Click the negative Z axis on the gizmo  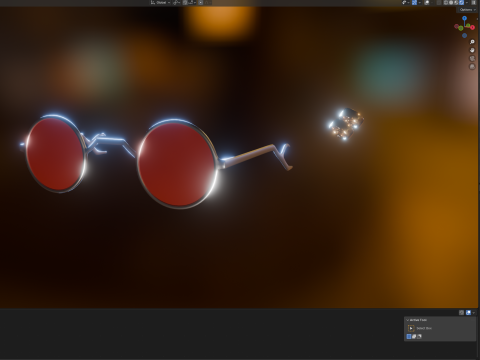464,35
